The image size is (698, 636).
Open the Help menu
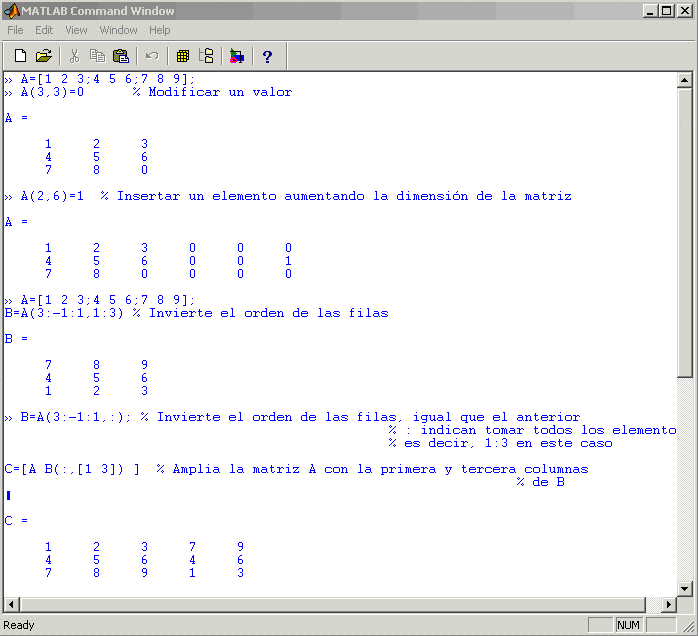point(160,30)
